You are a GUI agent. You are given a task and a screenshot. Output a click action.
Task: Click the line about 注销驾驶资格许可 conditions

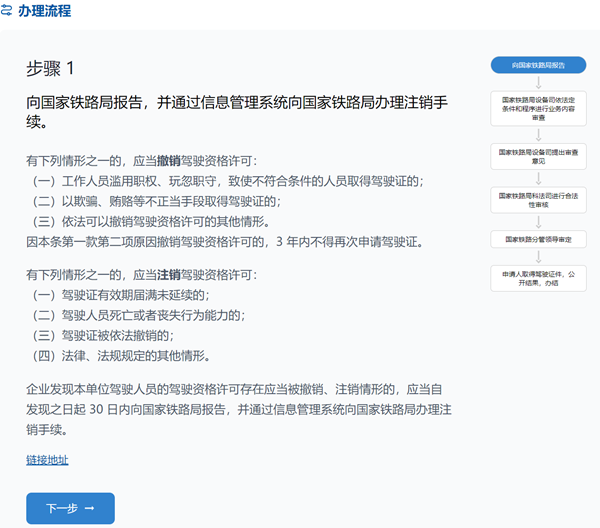[141, 274]
